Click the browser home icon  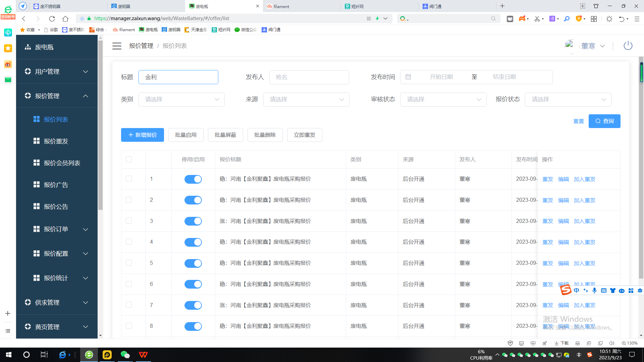click(65, 18)
